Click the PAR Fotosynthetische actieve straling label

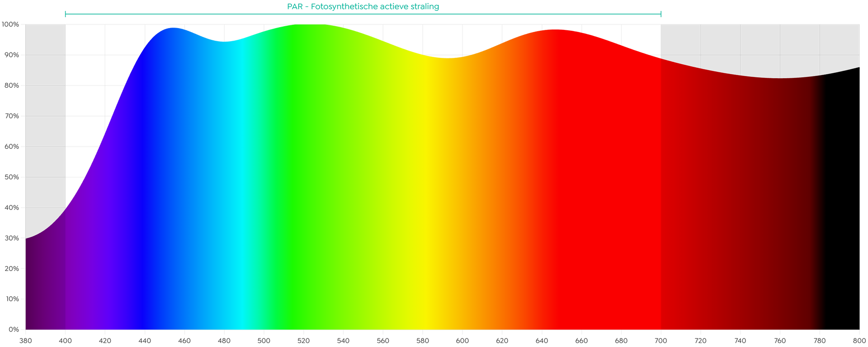click(363, 7)
